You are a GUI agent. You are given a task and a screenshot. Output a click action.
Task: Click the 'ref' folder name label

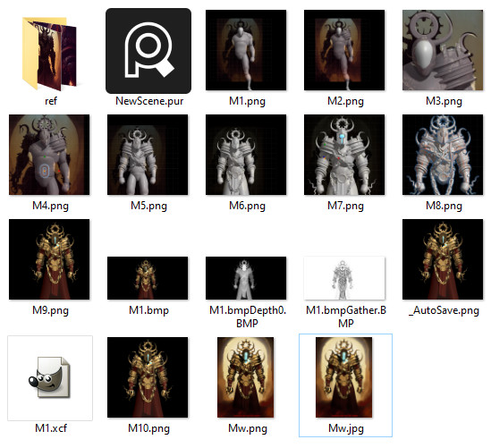click(x=51, y=101)
